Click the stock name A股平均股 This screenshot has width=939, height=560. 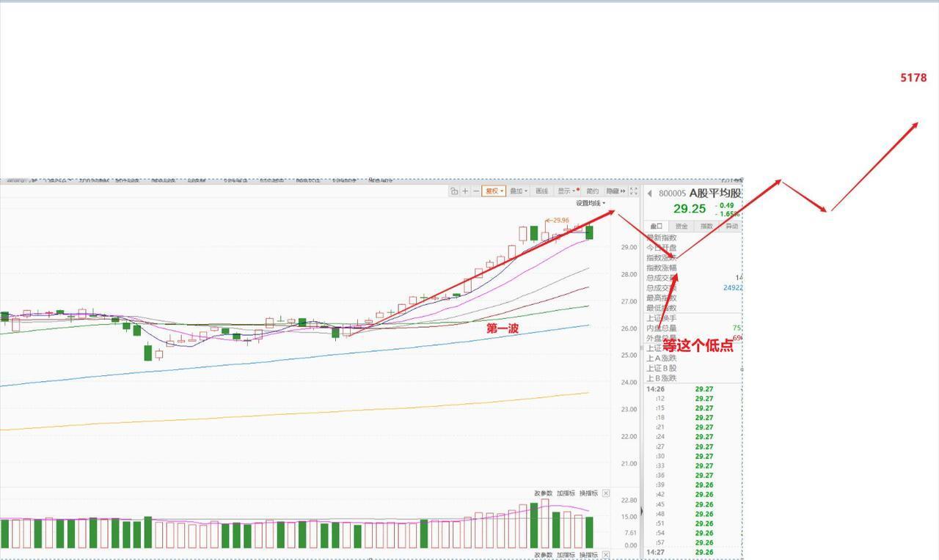tap(715, 194)
